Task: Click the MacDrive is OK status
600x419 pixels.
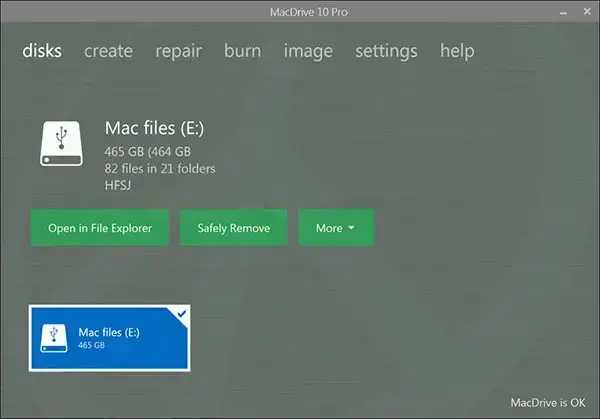Action: coord(548,403)
